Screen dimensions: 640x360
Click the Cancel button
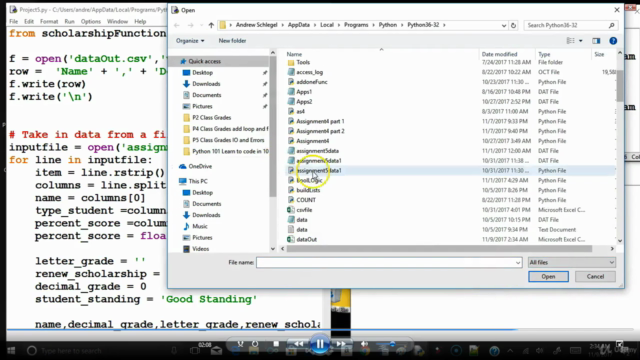(x=595, y=276)
